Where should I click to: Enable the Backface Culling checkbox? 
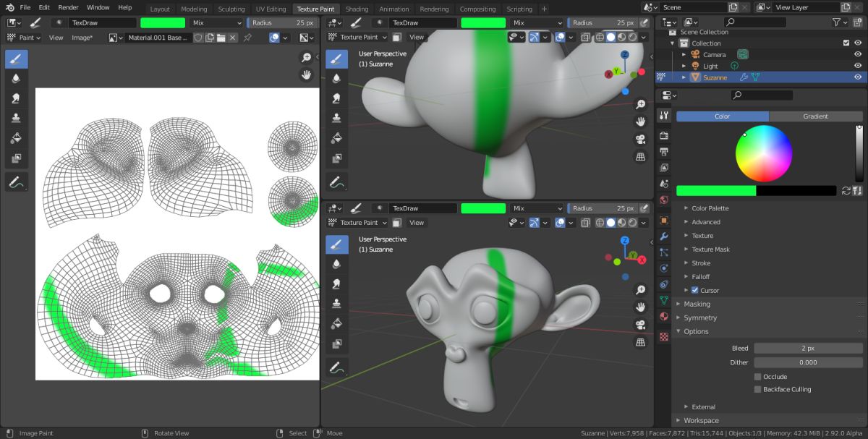click(x=758, y=389)
